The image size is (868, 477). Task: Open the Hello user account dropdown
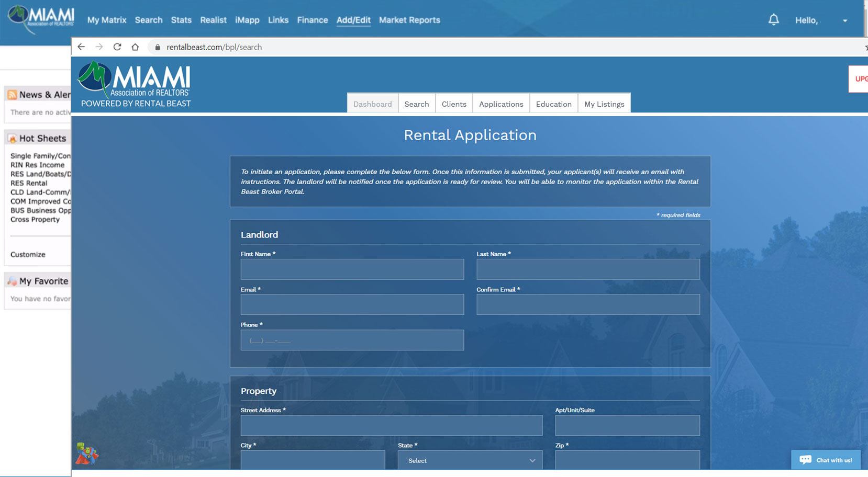click(x=821, y=20)
